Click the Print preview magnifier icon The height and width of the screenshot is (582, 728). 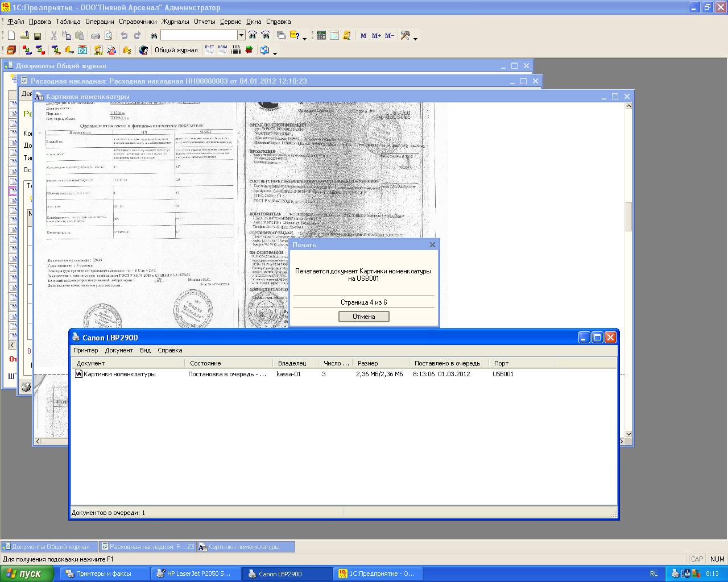108,35
